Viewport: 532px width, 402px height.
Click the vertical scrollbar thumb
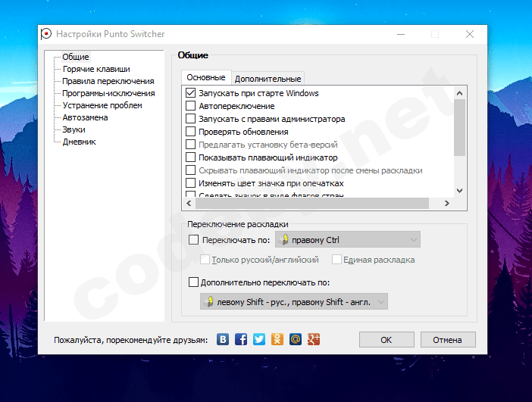tap(460, 127)
